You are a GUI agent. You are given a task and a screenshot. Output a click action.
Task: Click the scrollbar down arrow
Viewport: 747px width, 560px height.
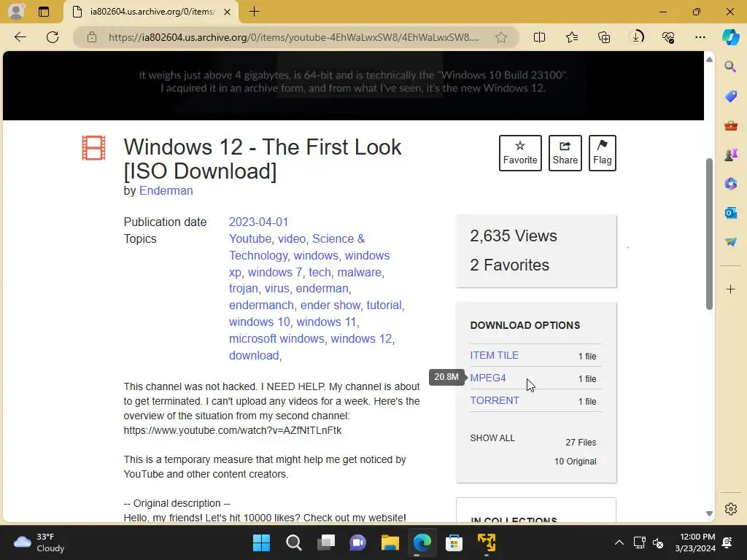point(709,513)
